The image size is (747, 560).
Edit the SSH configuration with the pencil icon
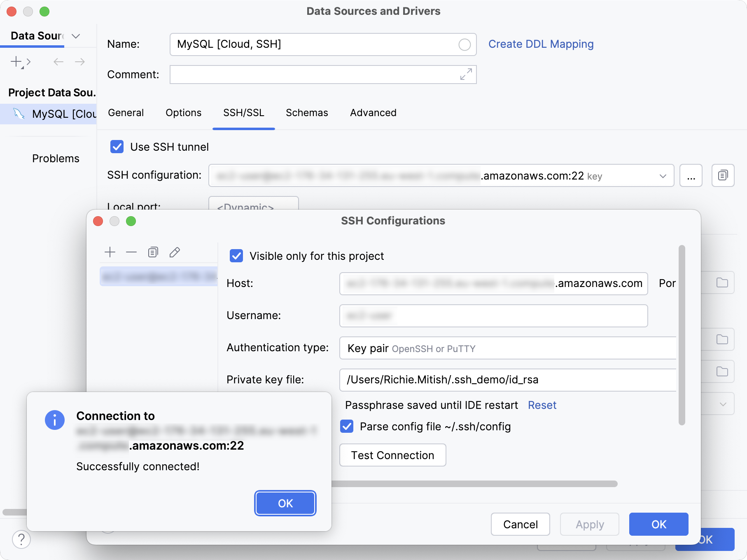pyautogui.click(x=175, y=252)
